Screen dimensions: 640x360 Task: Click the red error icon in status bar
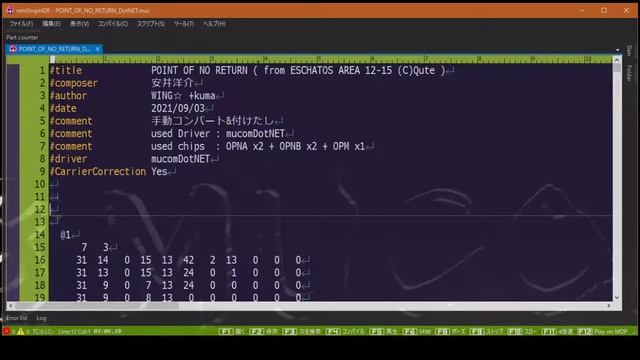pos(6,331)
